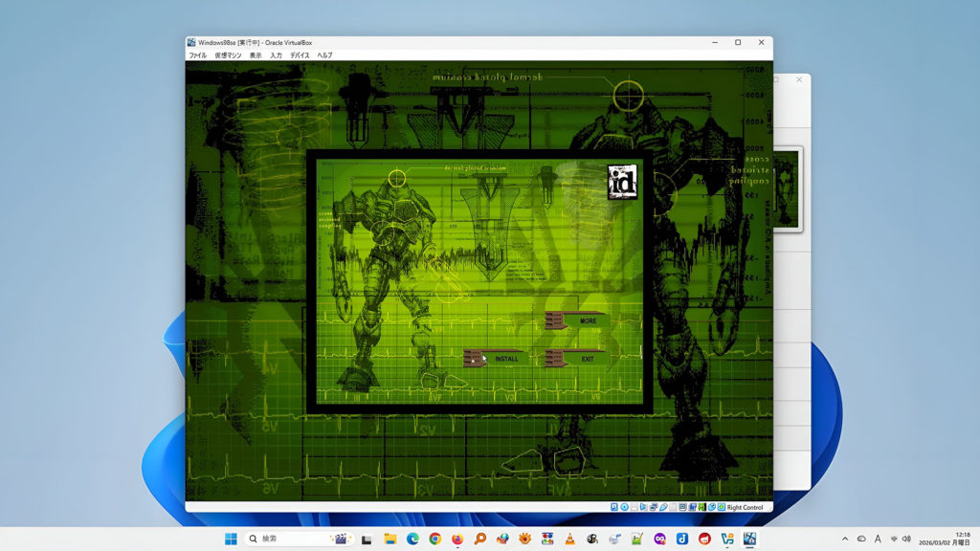
Task: Click the USB devices icon in status bar
Action: (x=662, y=507)
